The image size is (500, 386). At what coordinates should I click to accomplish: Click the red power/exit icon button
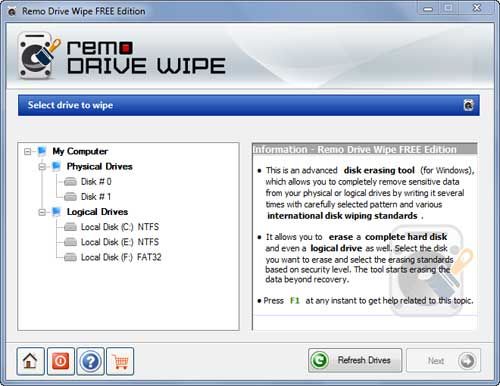click(x=60, y=361)
